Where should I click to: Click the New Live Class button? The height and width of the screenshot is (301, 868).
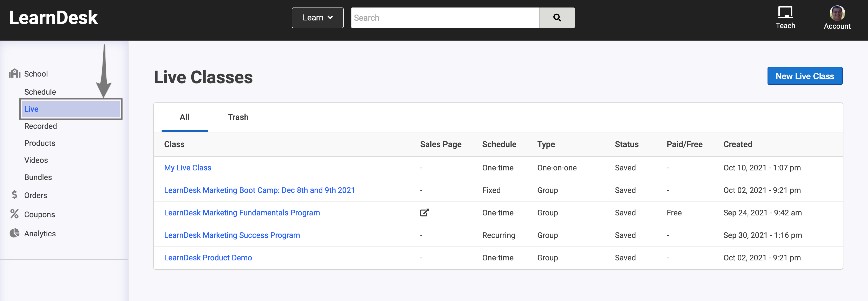coord(805,76)
